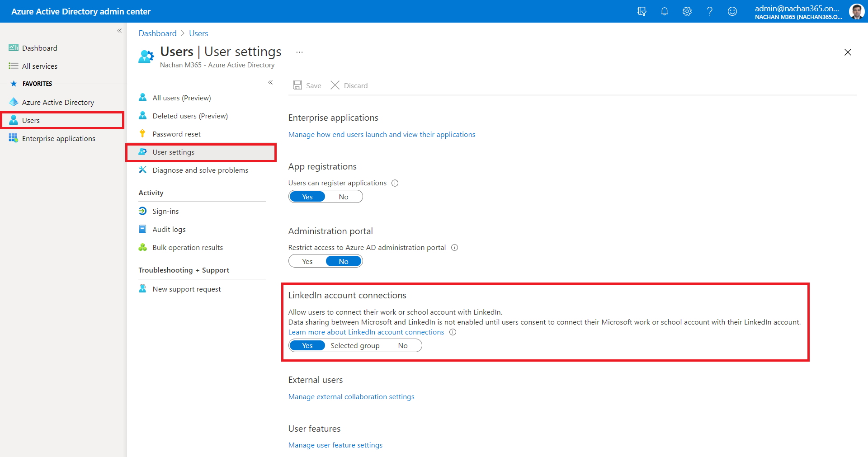
Task: Select Audit logs under Activity
Action: 169,230
